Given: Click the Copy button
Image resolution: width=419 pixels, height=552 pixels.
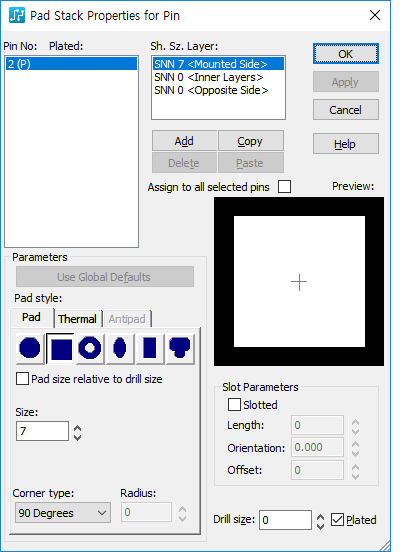Looking at the screenshot, I should coord(251,141).
